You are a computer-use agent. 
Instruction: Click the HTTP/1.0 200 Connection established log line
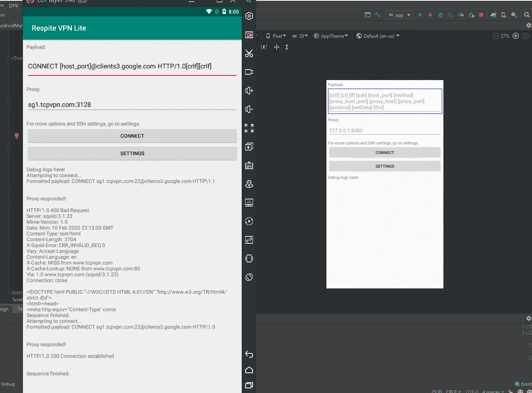(x=70, y=356)
